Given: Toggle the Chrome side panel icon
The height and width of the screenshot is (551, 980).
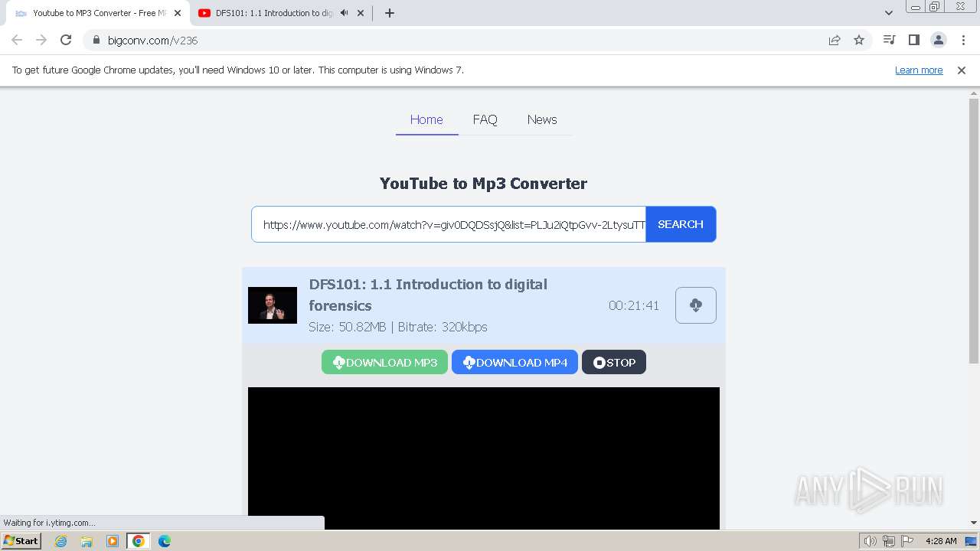Looking at the screenshot, I should pos(913,40).
